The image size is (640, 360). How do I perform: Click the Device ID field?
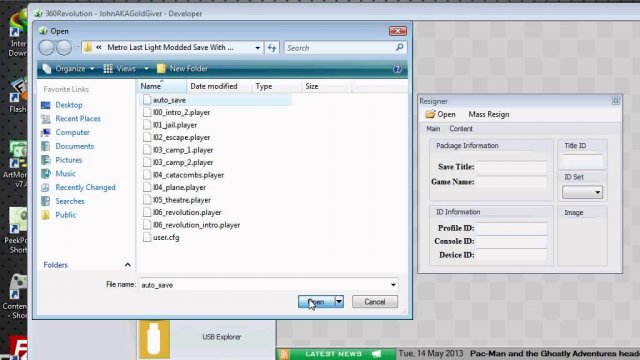(x=512, y=255)
